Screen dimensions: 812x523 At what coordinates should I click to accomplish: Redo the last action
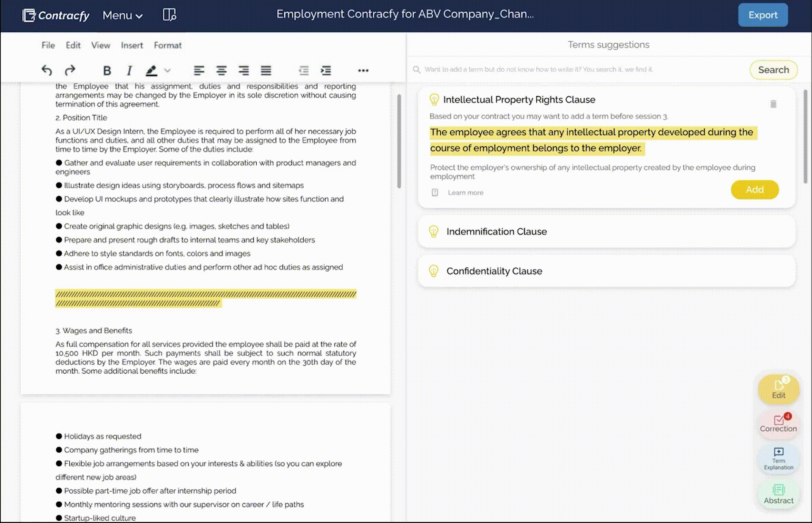[70, 70]
